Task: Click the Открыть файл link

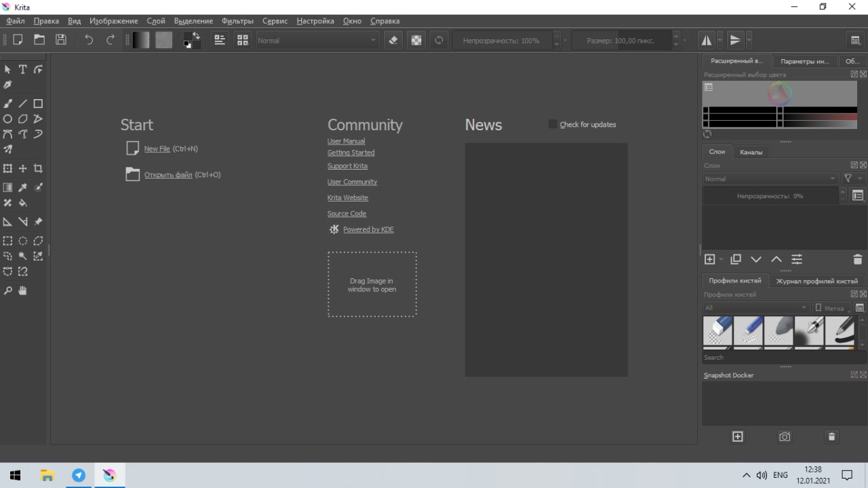Action: pos(168,174)
